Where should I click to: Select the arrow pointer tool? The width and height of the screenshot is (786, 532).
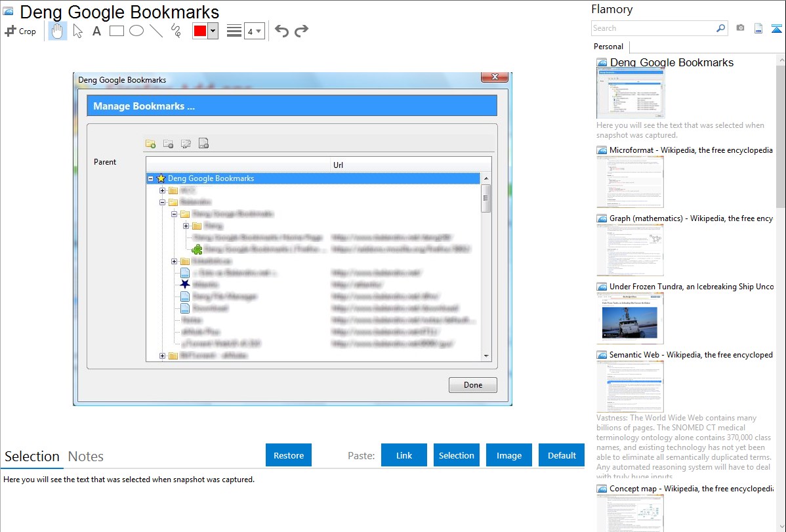[77, 31]
